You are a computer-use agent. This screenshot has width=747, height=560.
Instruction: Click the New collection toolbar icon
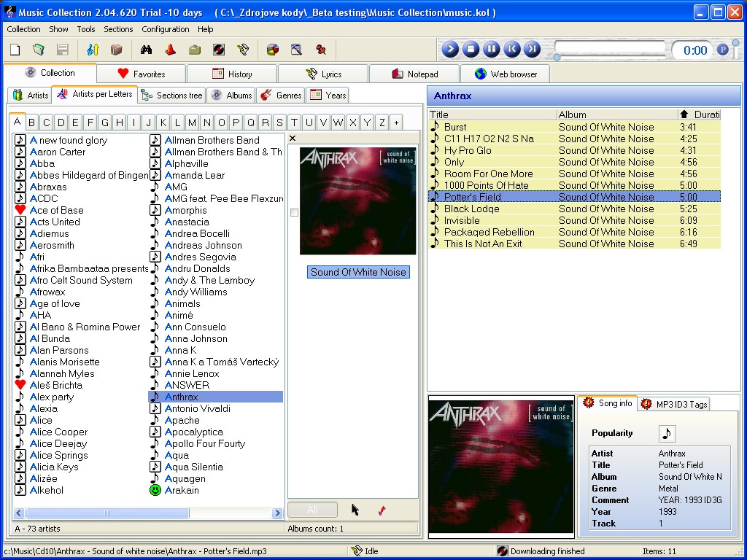tap(15, 50)
